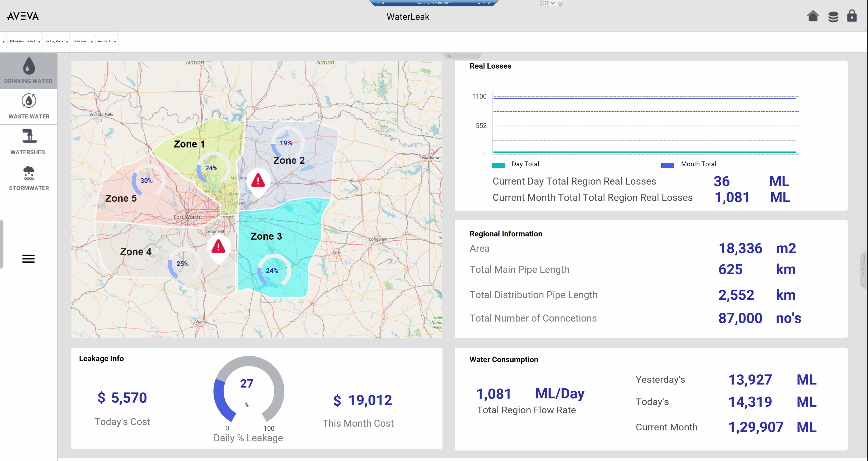The image size is (868, 461).
Task: Click the padlock icon in the header
Action: 852,16
